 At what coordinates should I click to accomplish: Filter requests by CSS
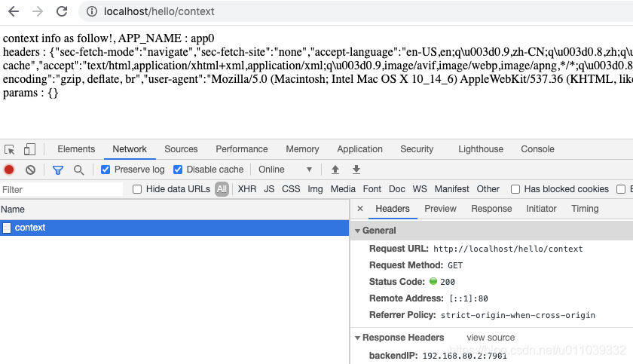tap(291, 189)
